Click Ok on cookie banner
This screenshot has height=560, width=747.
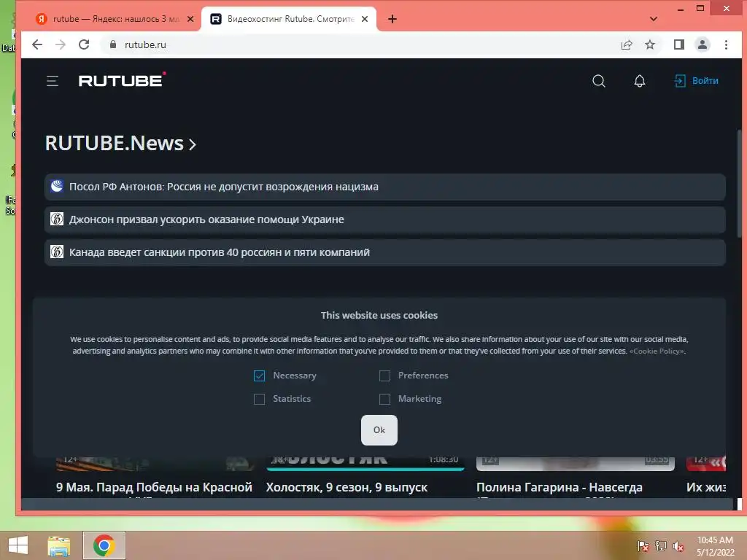point(379,430)
